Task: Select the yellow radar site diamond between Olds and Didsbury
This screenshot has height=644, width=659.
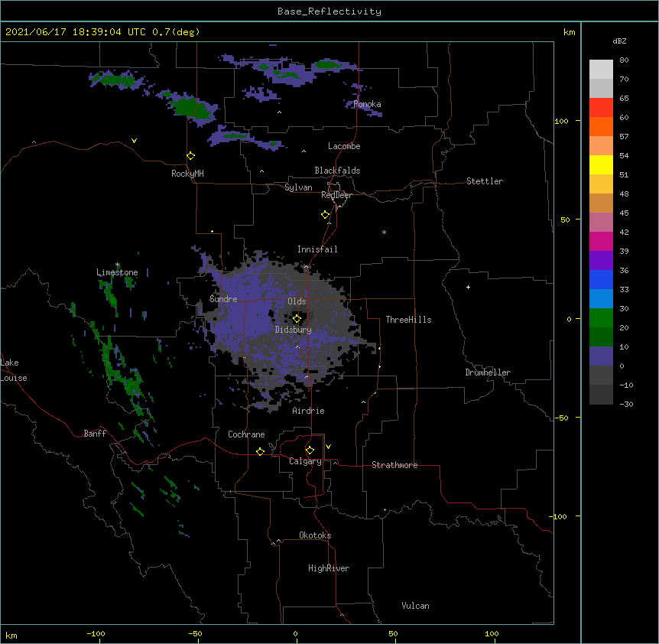Action: (297, 319)
